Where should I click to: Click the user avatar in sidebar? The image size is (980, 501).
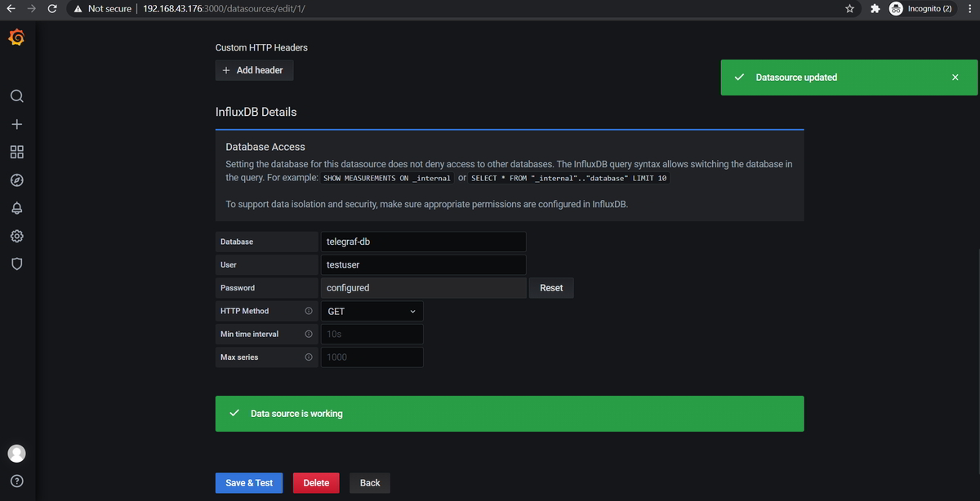(x=16, y=454)
